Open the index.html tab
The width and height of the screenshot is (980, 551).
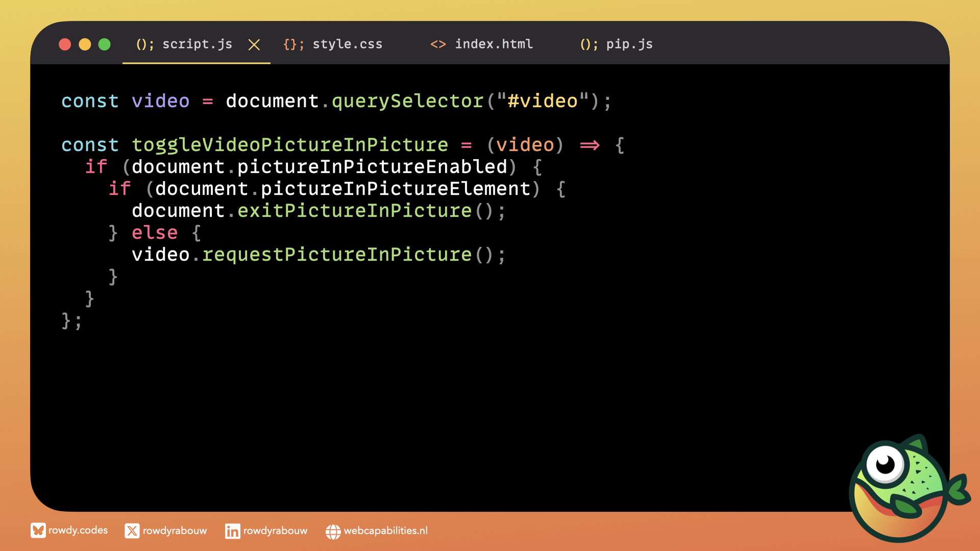[x=493, y=44]
